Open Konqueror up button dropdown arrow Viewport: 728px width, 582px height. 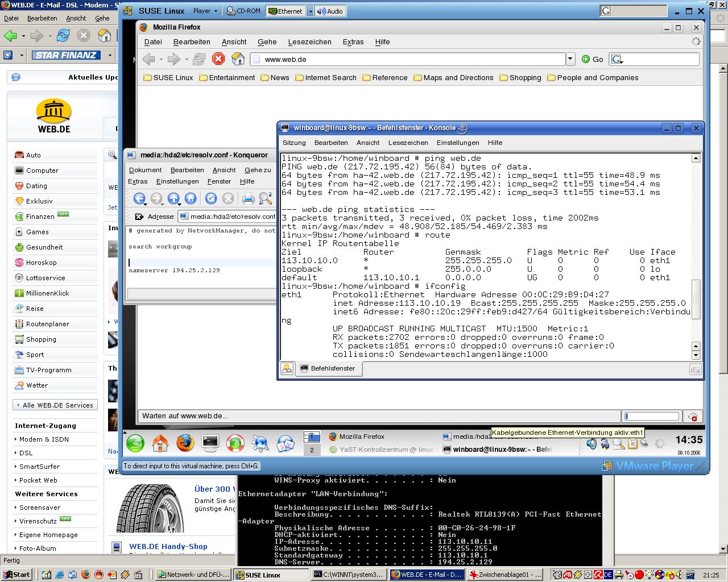click(180, 203)
